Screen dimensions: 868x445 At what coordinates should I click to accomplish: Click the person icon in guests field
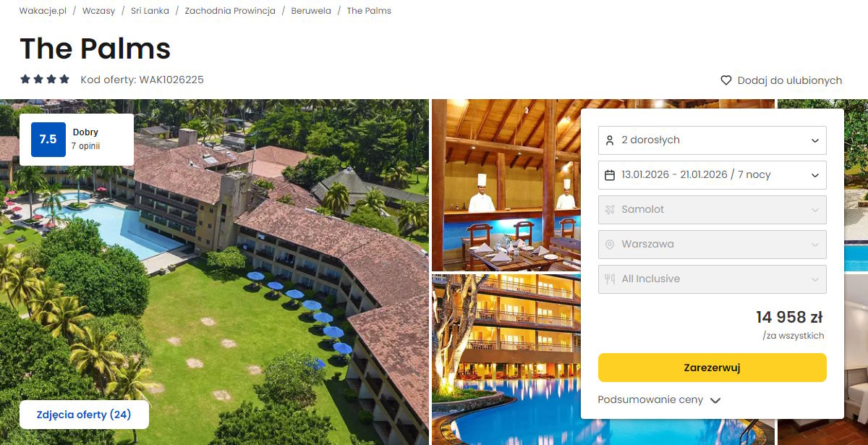pos(610,140)
